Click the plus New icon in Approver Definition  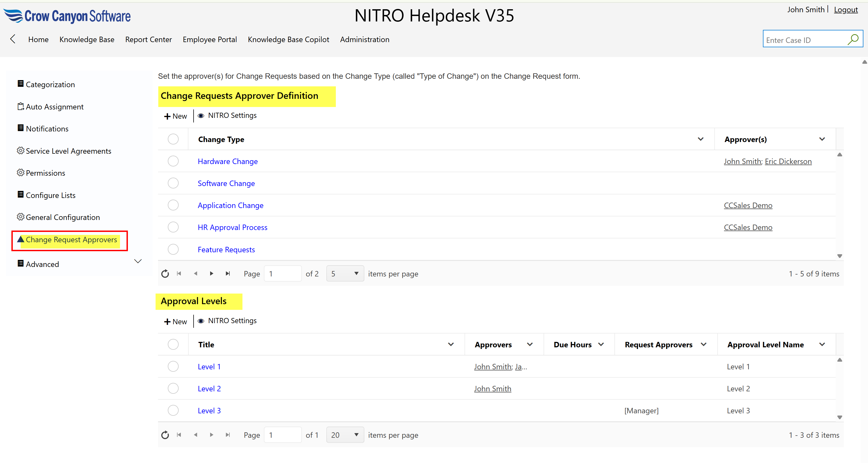(x=167, y=116)
